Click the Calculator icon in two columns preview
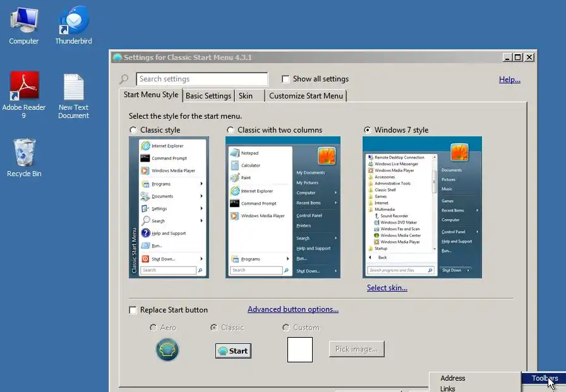 point(234,165)
